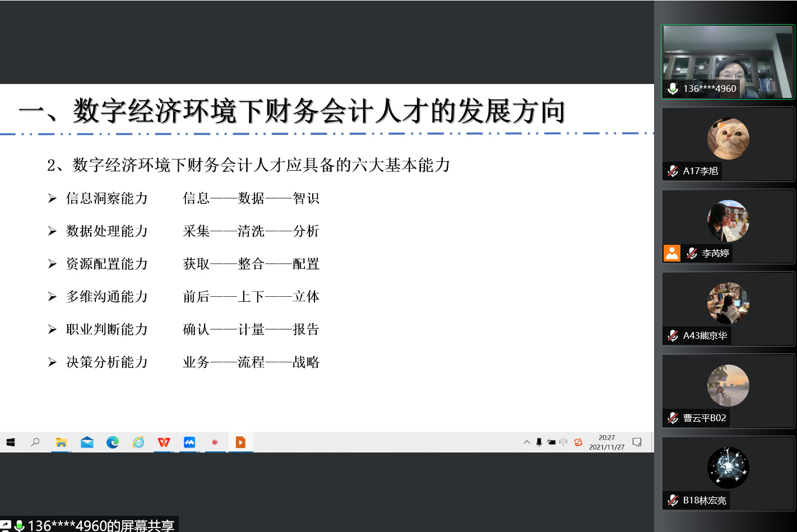This screenshot has width=797, height=532.
Task: Launch the Mail app from taskbar
Action: tap(87, 442)
